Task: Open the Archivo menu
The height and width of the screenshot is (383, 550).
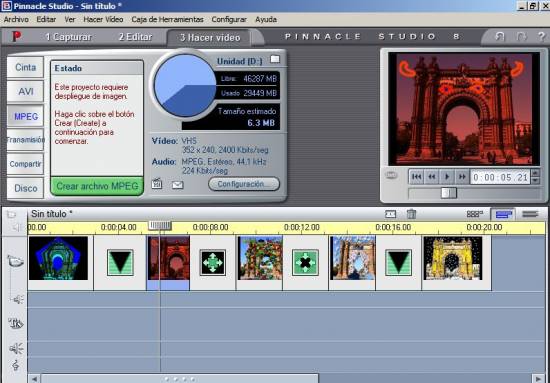Action: 16,19
